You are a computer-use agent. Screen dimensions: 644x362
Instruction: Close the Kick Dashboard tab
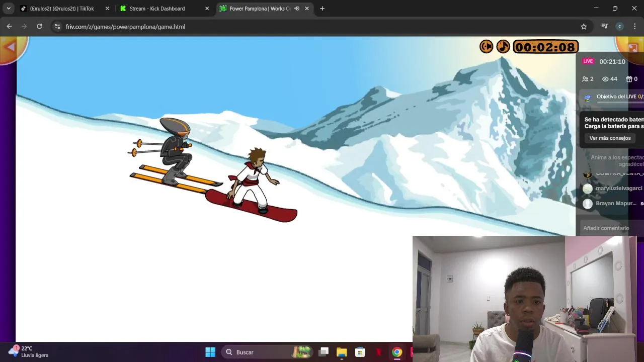click(207, 9)
